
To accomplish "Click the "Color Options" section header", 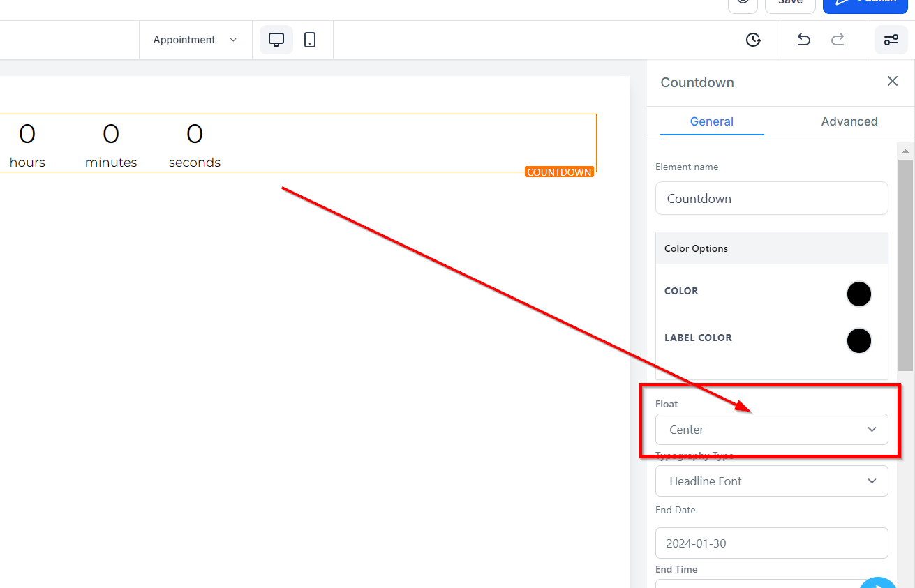I will click(772, 248).
